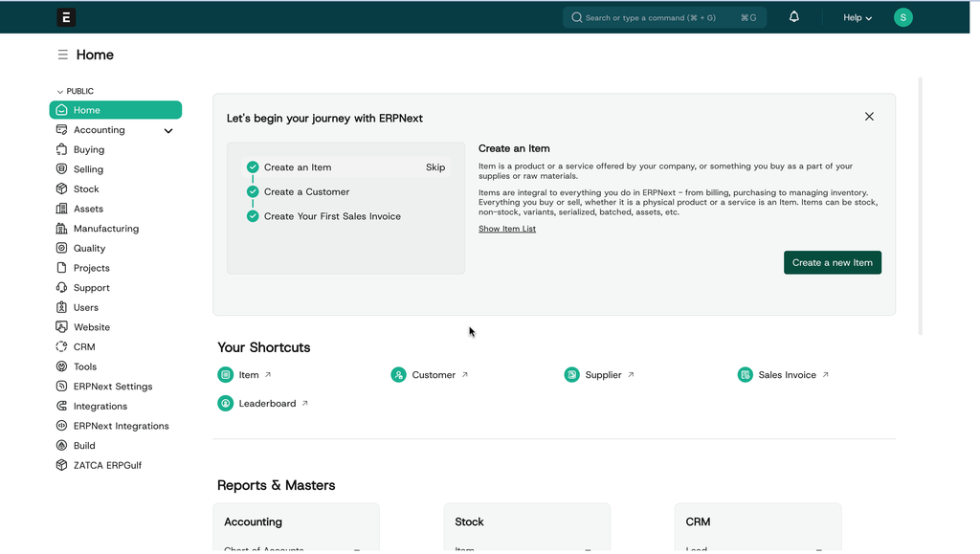The image size is (980, 554).
Task: Open the Manufacturing workspace
Action: coord(105,229)
